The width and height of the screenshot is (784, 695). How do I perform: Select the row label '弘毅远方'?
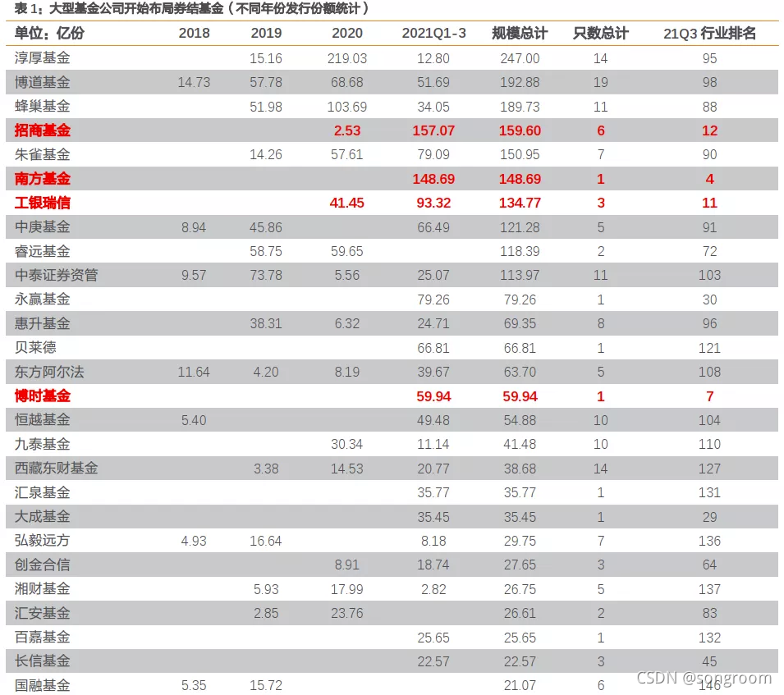coord(42,540)
